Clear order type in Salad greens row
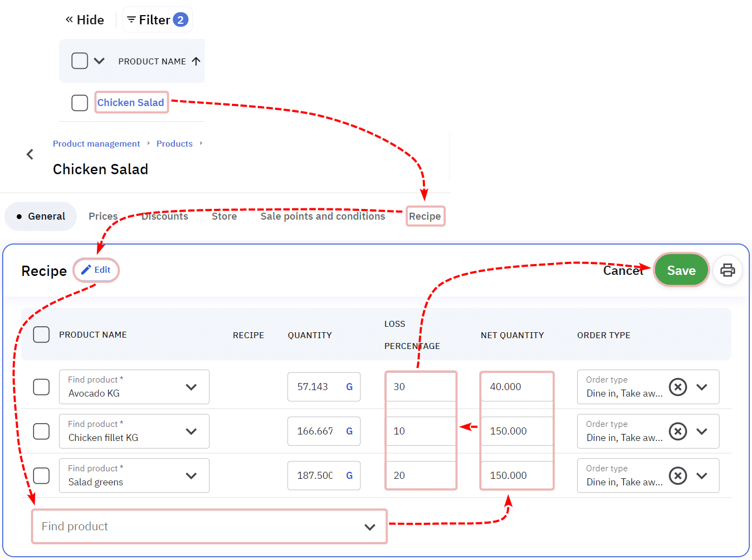Screen dimensions: 752x560 [x=677, y=476]
